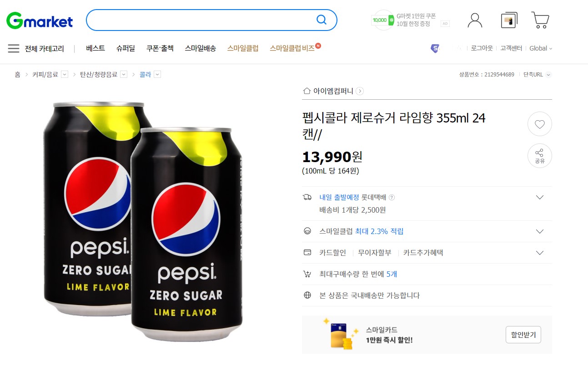The image size is (588, 372).
Task: Open the shopping cart icon
Action: [x=540, y=20]
